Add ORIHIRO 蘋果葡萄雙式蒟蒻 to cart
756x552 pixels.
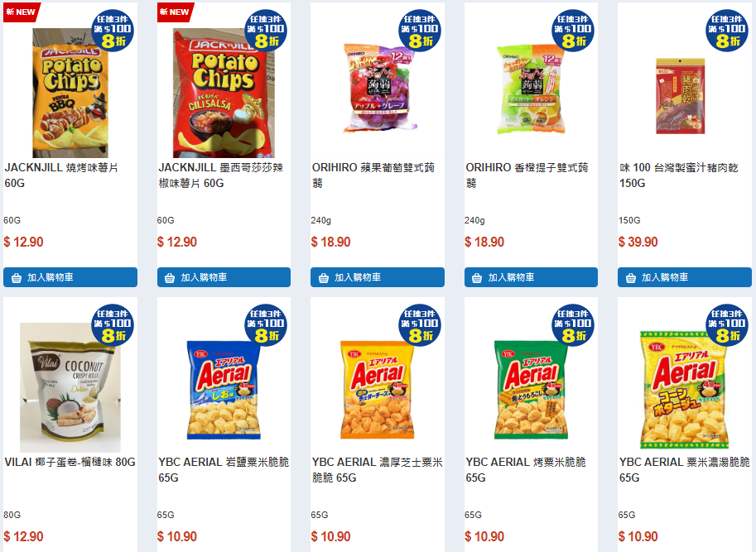[378, 277]
